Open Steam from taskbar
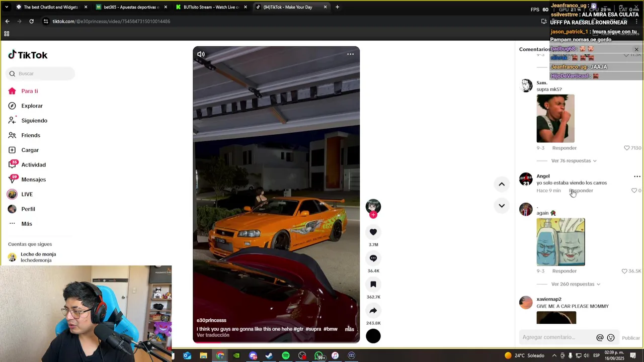The height and width of the screenshot is (362, 644). (269, 355)
